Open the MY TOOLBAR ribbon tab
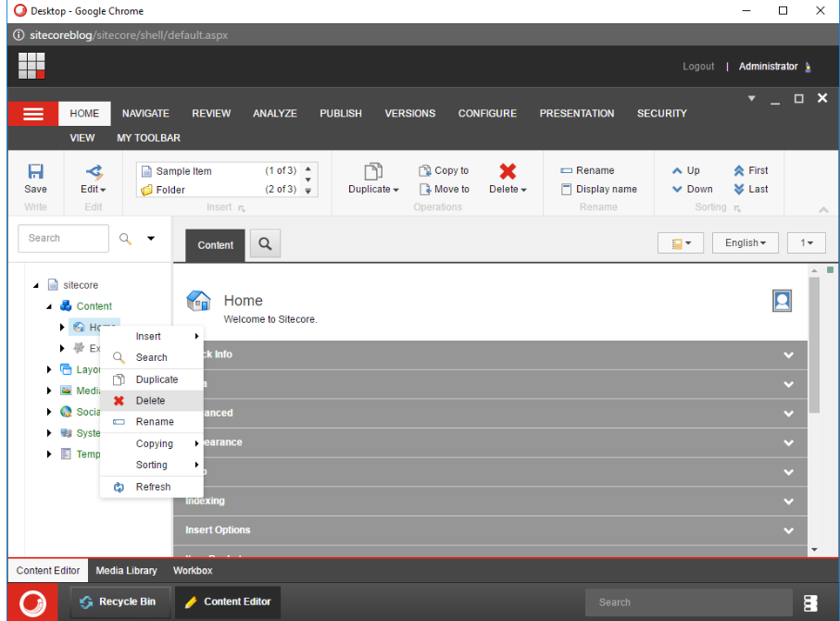This screenshot has height=621, width=840. coord(148,138)
